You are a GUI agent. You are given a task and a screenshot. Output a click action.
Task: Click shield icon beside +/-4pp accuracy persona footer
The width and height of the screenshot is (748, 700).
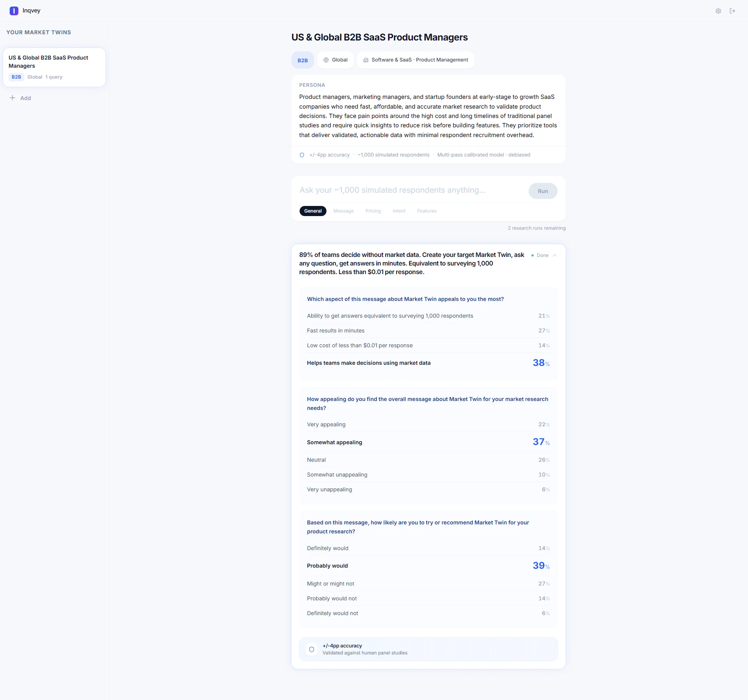(302, 155)
